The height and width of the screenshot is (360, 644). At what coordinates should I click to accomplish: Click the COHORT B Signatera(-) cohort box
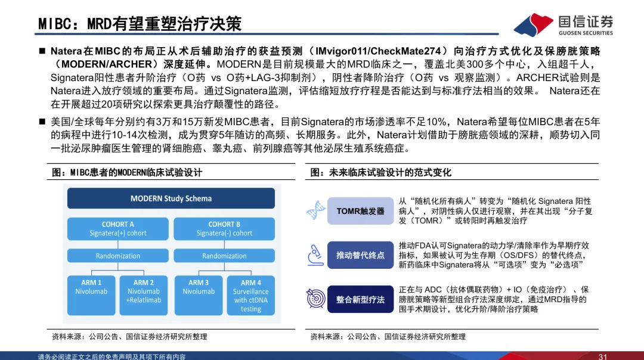point(224,229)
